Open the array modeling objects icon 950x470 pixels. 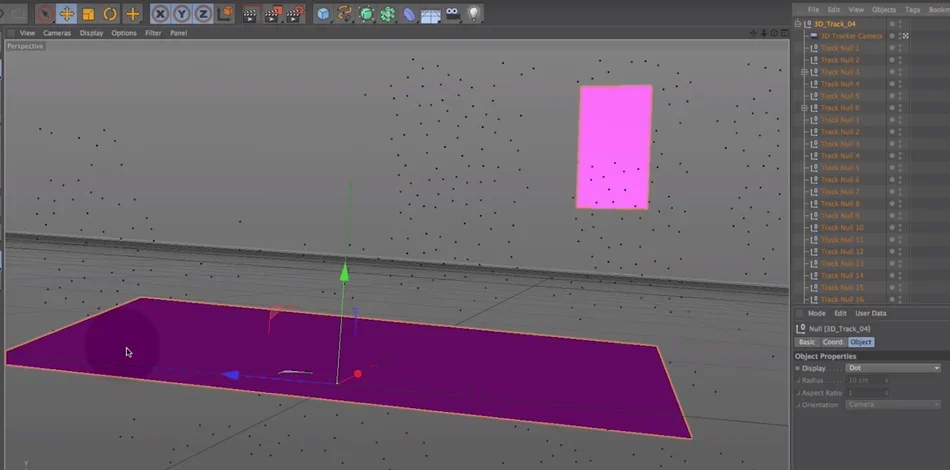[388, 14]
